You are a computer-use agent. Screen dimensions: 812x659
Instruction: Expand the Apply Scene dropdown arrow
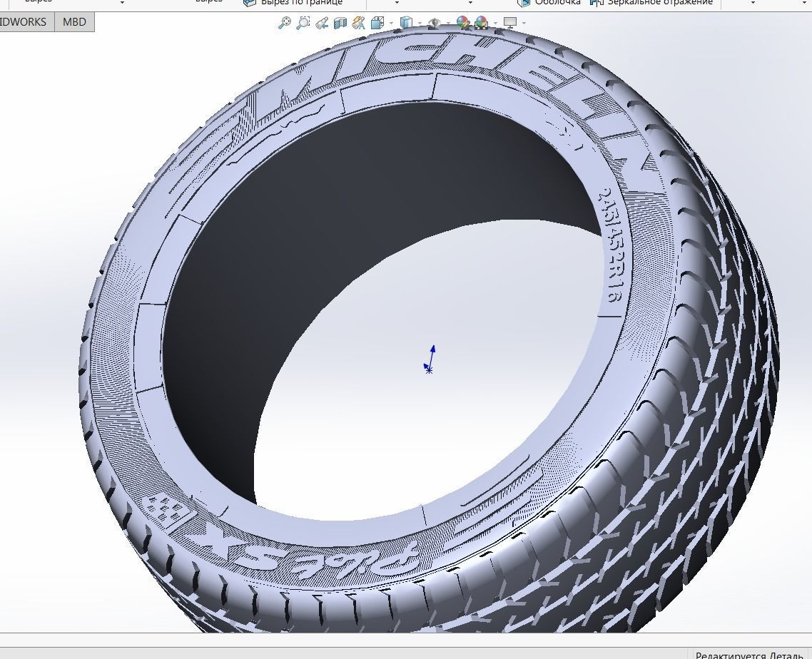click(x=496, y=24)
